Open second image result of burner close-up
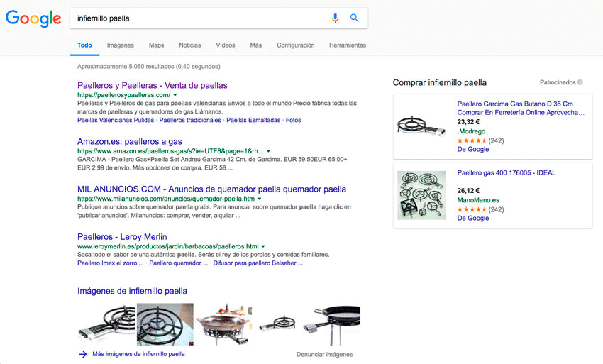The image size is (603, 364). pos(165,324)
